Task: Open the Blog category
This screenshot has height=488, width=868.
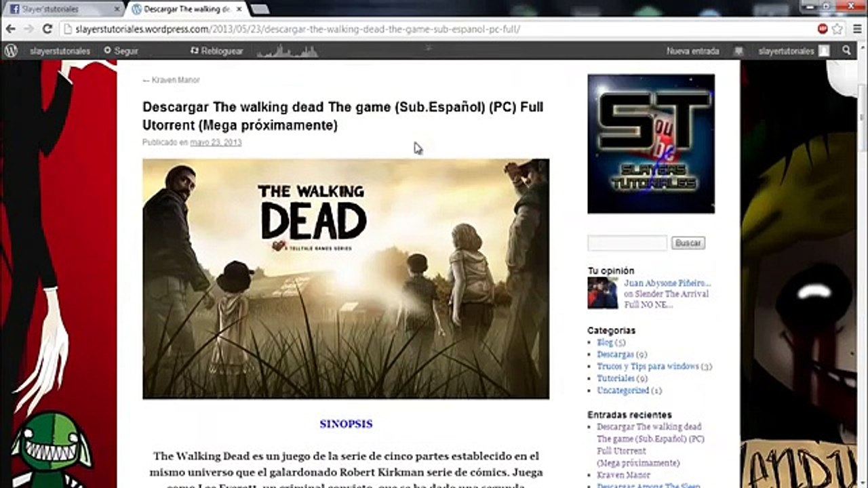Action: tap(604, 342)
